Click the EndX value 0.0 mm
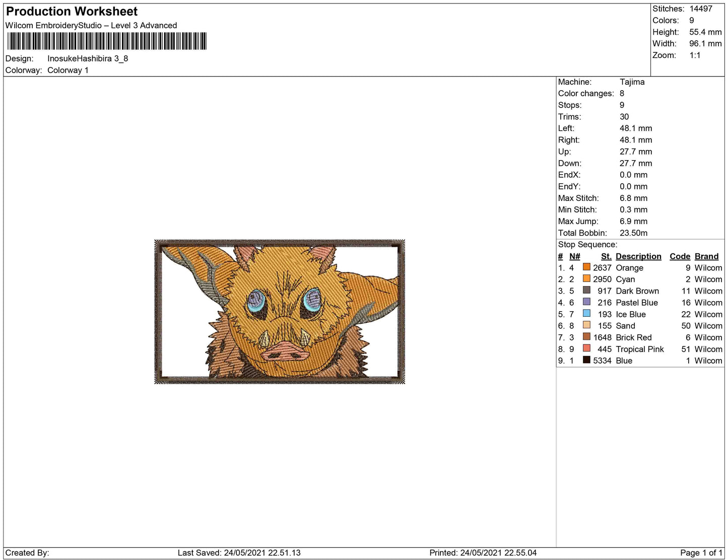The image size is (728, 560). click(x=634, y=175)
